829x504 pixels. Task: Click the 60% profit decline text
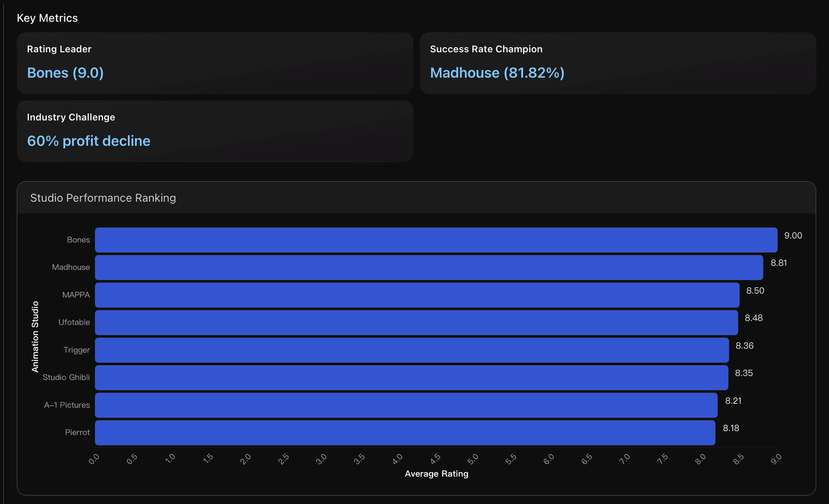[x=89, y=141]
